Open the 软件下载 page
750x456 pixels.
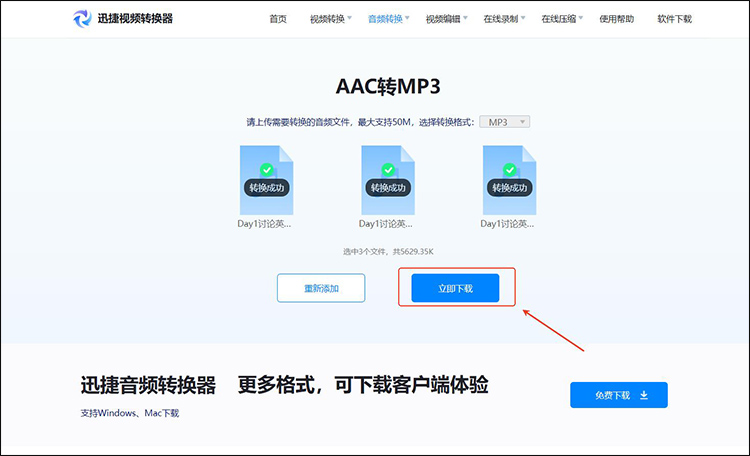pos(674,19)
